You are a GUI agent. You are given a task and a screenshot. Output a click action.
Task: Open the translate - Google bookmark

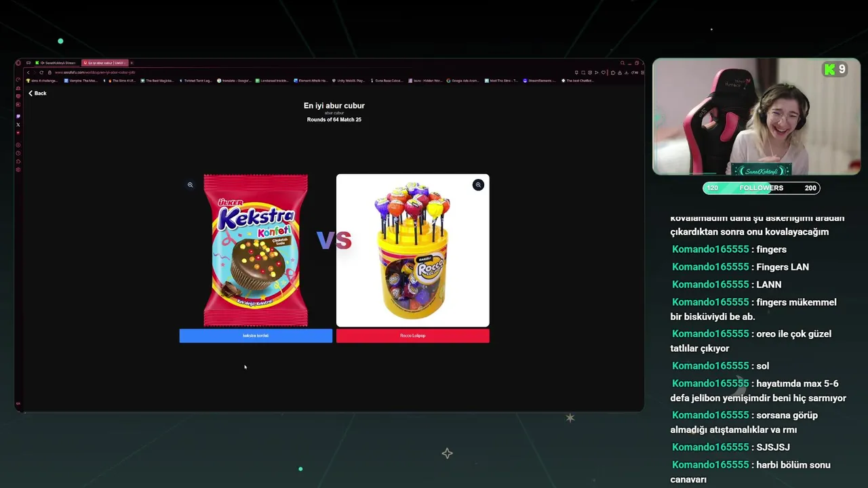click(234, 81)
